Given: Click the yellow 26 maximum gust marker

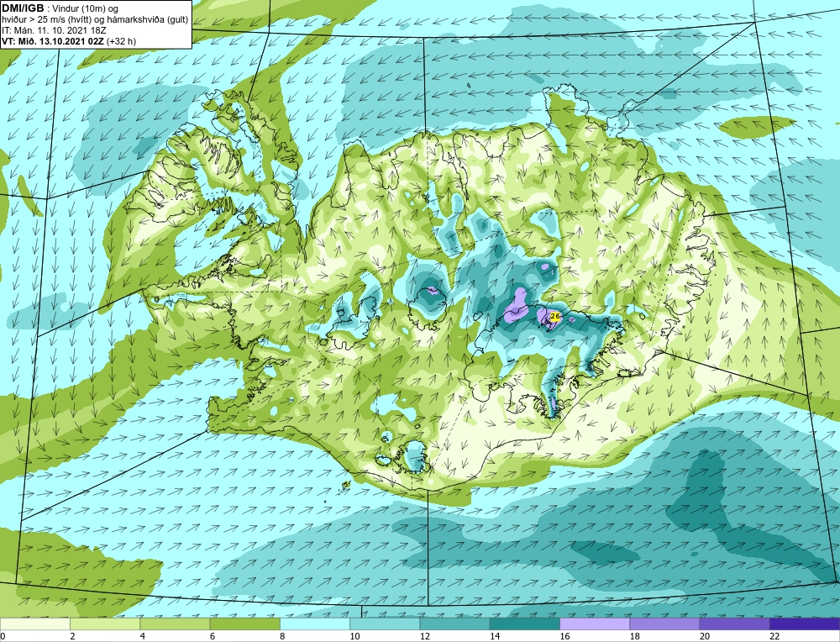Looking at the screenshot, I should coord(555,317).
